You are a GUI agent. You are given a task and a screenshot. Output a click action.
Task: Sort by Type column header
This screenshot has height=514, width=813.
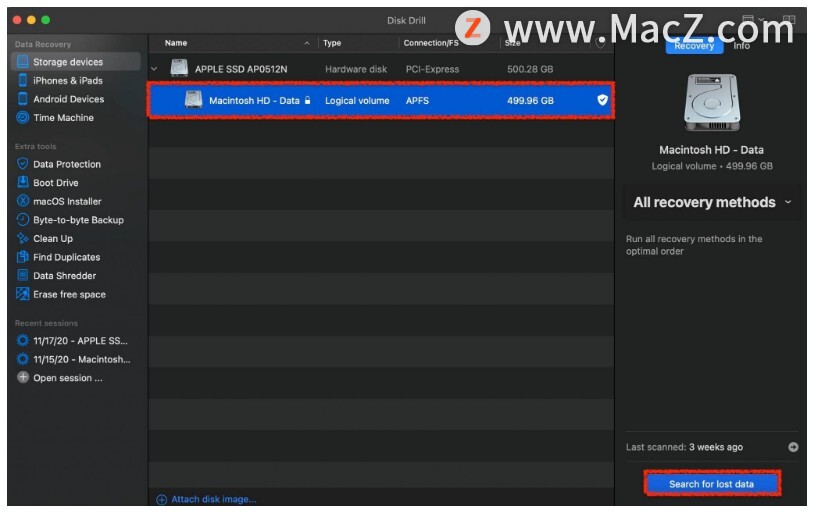click(x=332, y=43)
